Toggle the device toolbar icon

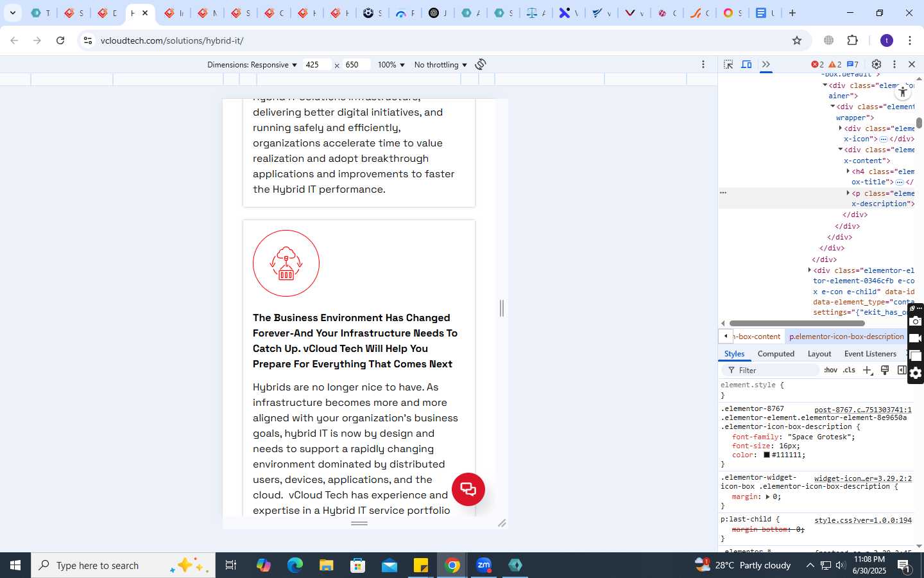click(x=747, y=64)
